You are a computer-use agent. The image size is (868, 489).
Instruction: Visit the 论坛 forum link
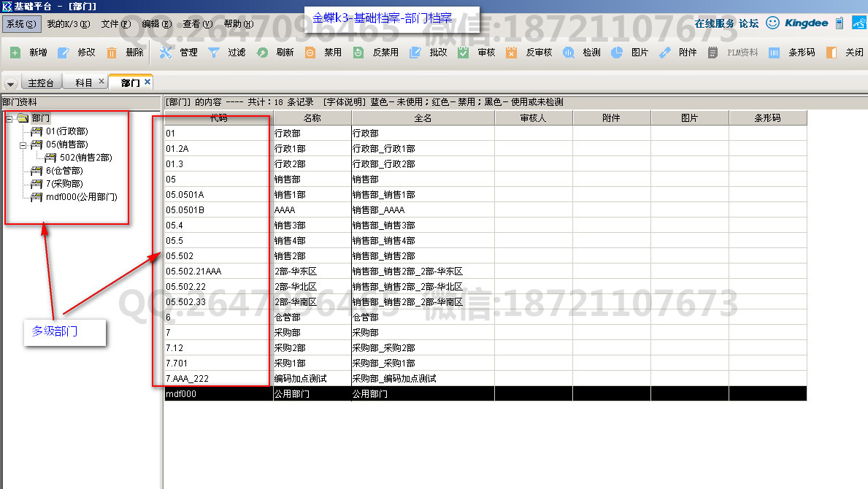[x=748, y=23]
